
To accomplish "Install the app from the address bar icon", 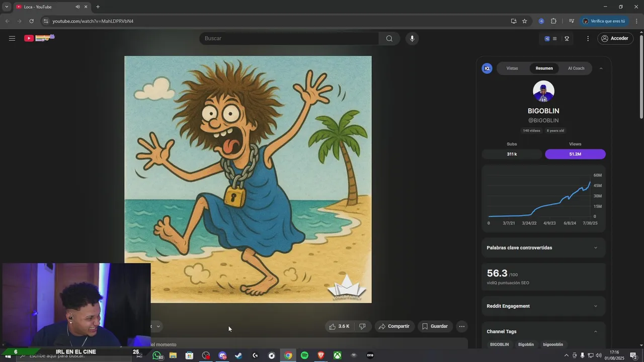I will 513,21.
